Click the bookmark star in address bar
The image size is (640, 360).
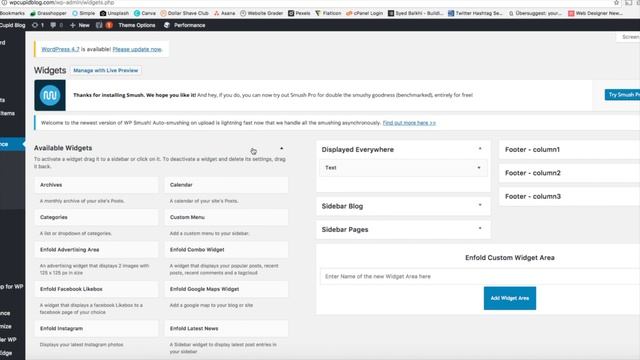(x=616, y=3)
